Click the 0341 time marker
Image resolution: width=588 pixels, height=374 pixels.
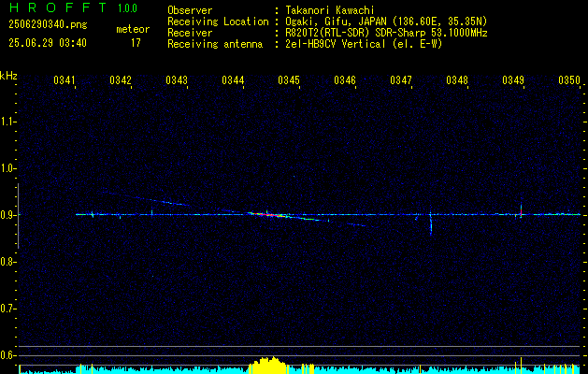coord(65,80)
